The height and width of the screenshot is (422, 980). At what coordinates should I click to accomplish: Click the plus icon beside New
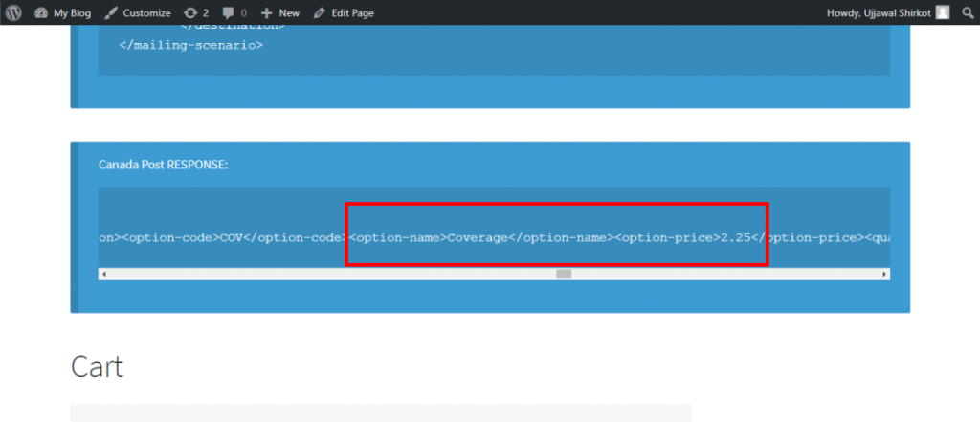click(x=266, y=12)
